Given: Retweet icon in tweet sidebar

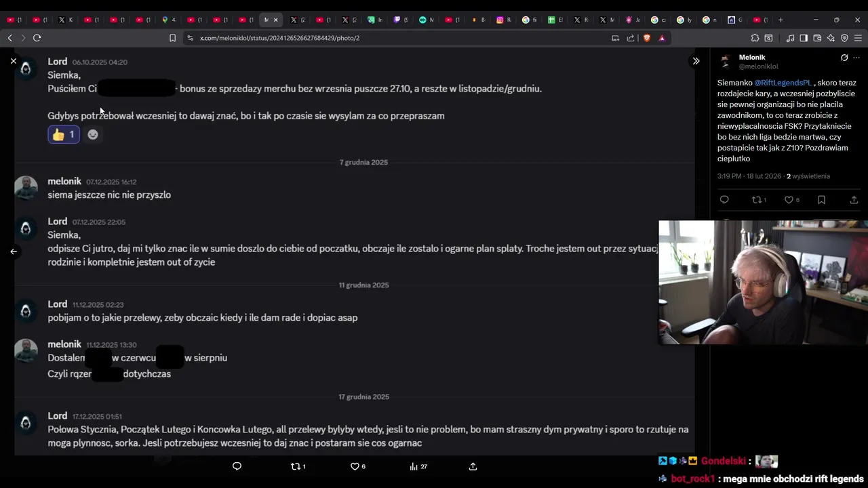Looking at the screenshot, I should click(759, 200).
